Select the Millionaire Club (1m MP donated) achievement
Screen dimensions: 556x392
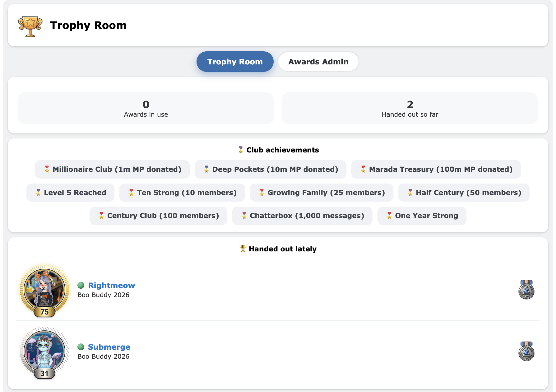coord(112,169)
